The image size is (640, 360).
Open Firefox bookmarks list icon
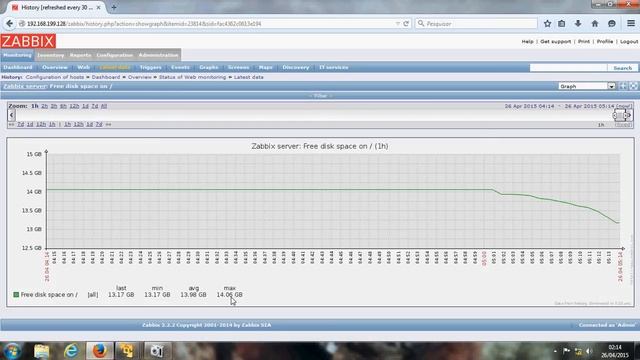[x=562, y=24]
